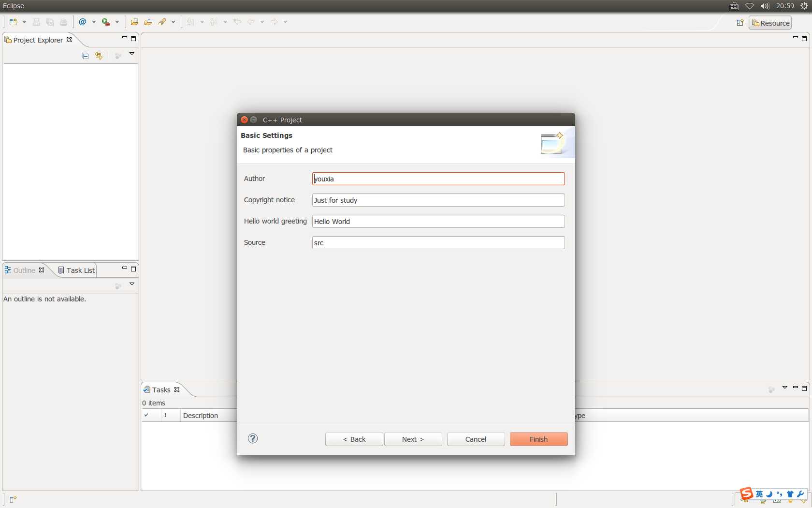Click the Copyright notice text field
This screenshot has width=812, height=508.
[438, 200]
